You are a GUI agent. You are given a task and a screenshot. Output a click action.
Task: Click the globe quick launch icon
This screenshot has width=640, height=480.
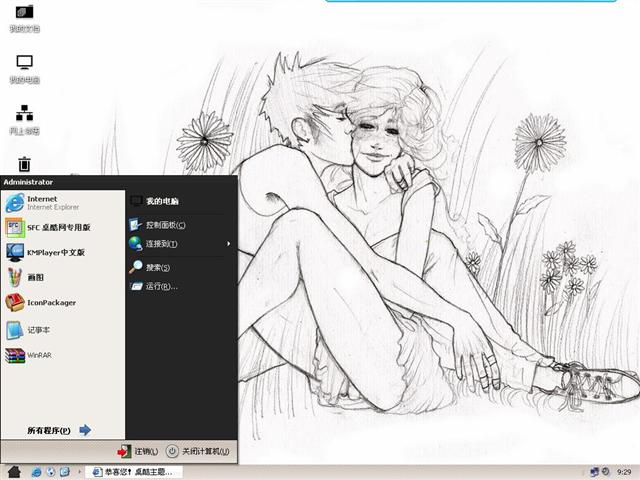coord(51,472)
